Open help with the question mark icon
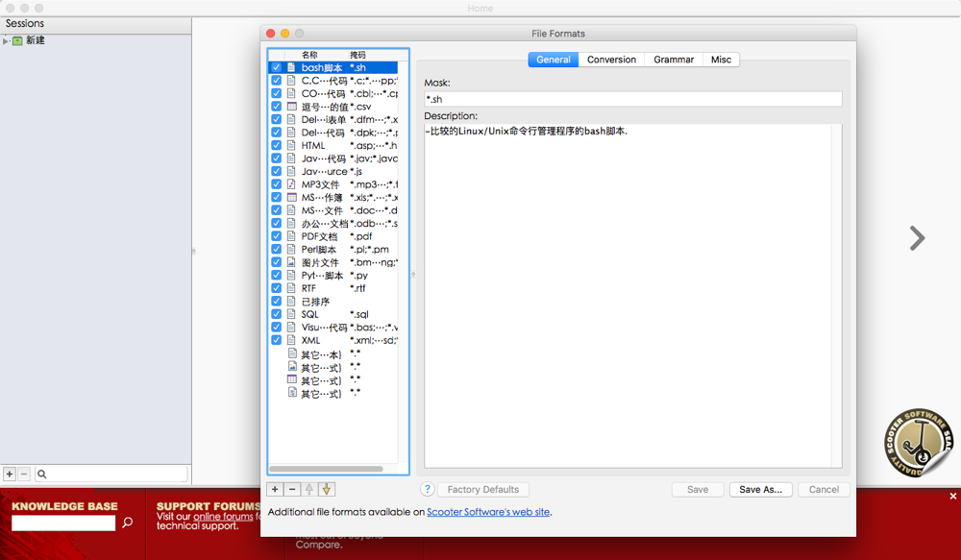961x560 pixels. (x=428, y=490)
